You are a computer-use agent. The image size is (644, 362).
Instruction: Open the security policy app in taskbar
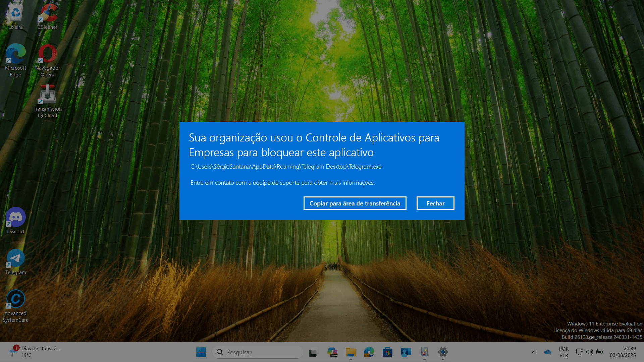(x=424, y=352)
